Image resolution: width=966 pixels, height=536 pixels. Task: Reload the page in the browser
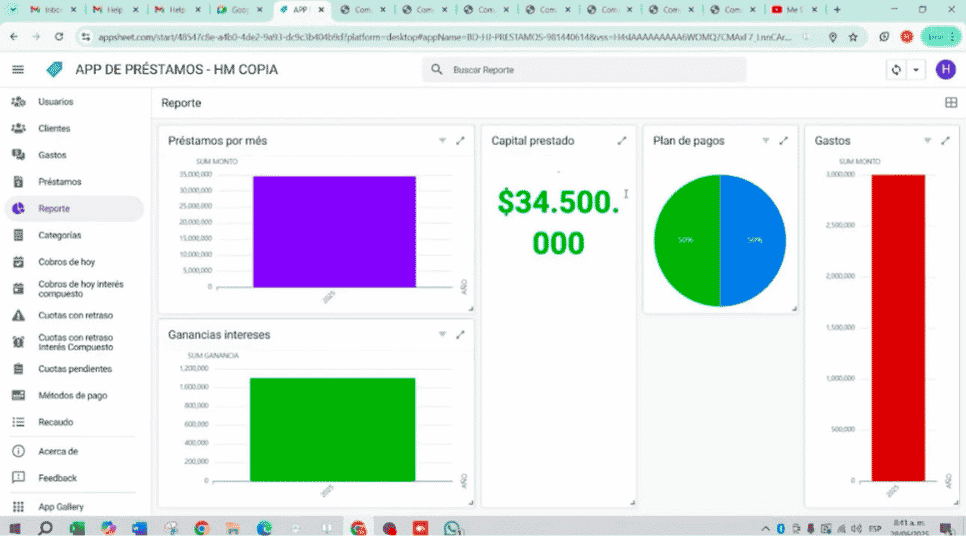point(59,37)
